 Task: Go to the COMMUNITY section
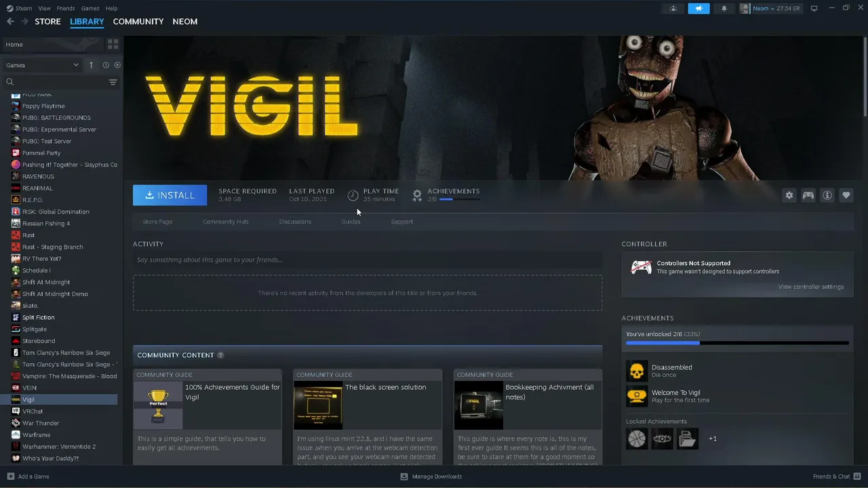(x=138, y=22)
